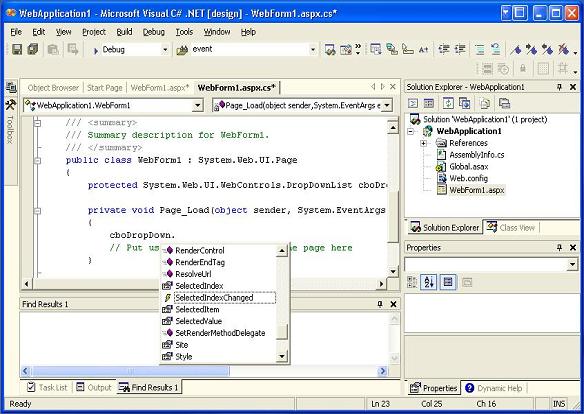Open the Project menu
Screen dimensions: 584x414
(94, 32)
